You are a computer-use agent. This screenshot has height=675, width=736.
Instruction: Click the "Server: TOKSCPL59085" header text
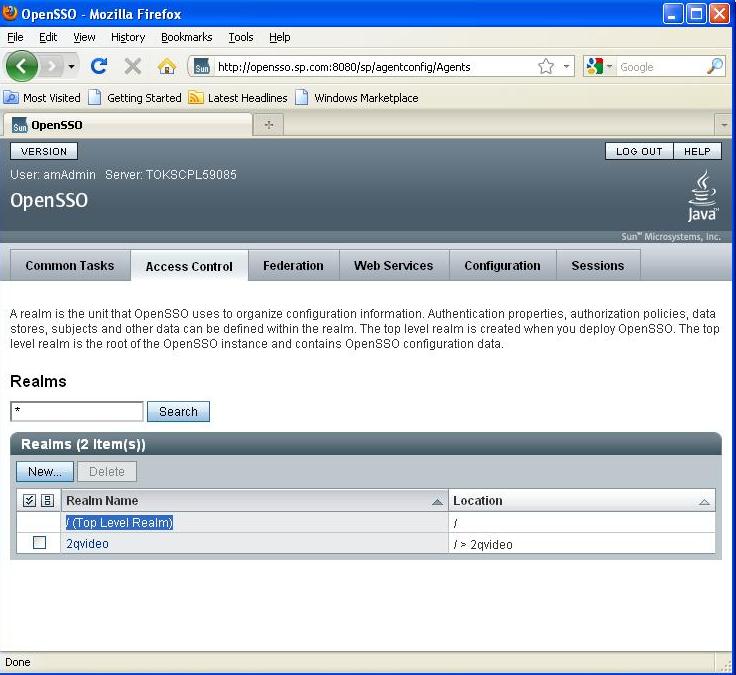pos(171,175)
